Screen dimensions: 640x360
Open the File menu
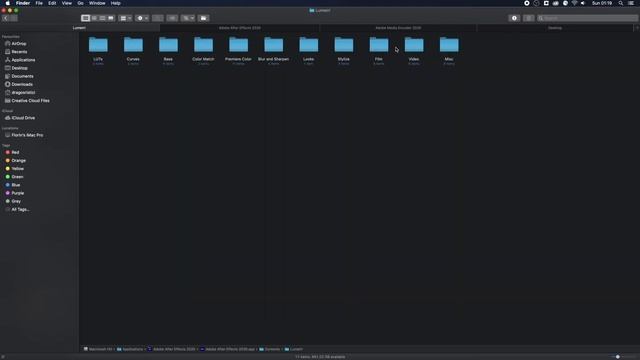(x=39, y=3)
